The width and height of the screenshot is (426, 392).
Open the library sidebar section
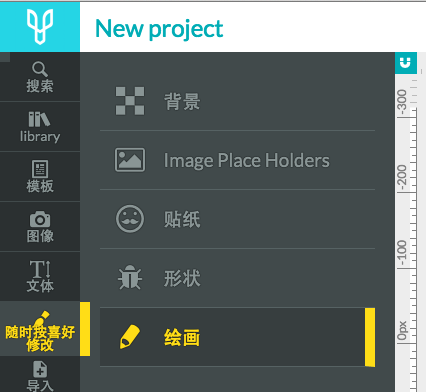point(40,127)
